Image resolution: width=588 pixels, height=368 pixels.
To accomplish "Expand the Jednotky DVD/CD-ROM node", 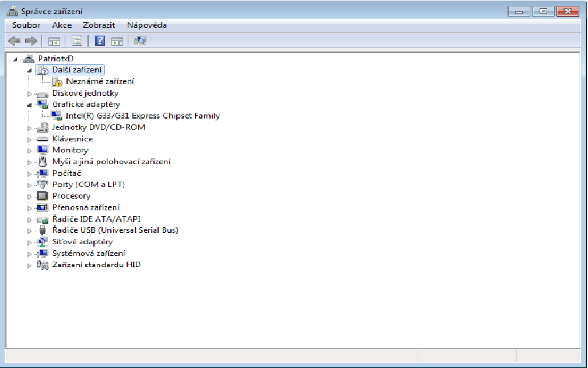I will point(29,128).
